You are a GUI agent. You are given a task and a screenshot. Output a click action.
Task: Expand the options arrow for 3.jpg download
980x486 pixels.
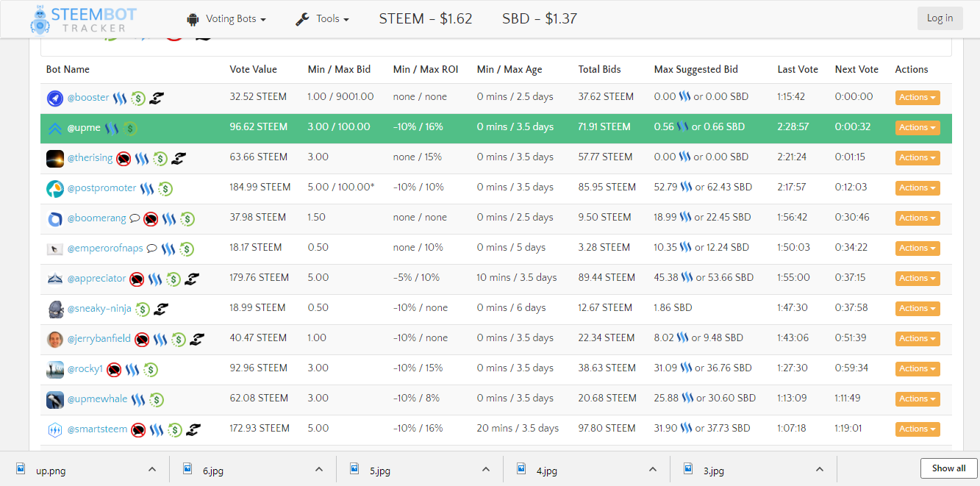[x=820, y=469]
